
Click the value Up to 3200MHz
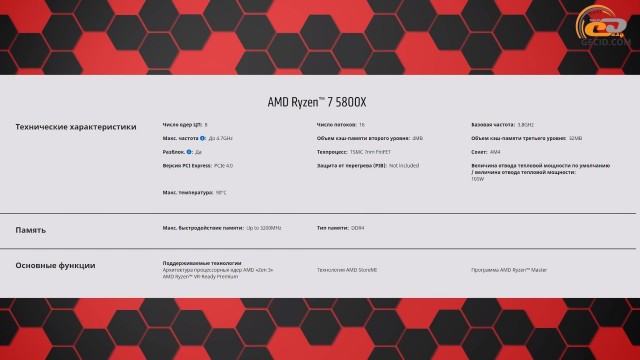point(264,228)
